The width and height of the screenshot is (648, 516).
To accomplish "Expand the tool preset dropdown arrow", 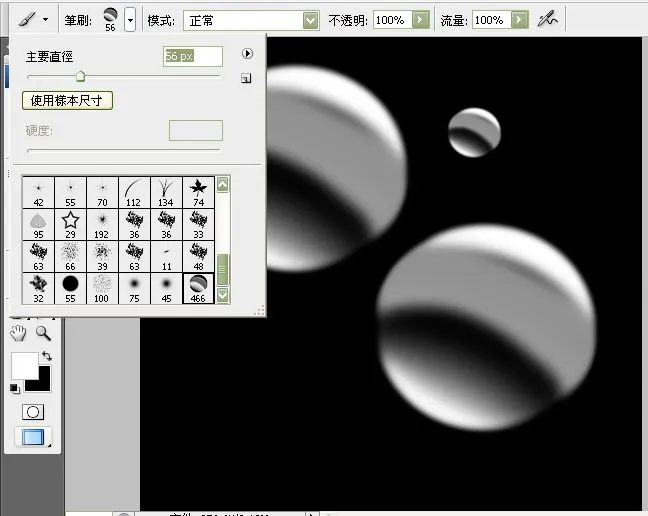I will (x=45, y=19).
